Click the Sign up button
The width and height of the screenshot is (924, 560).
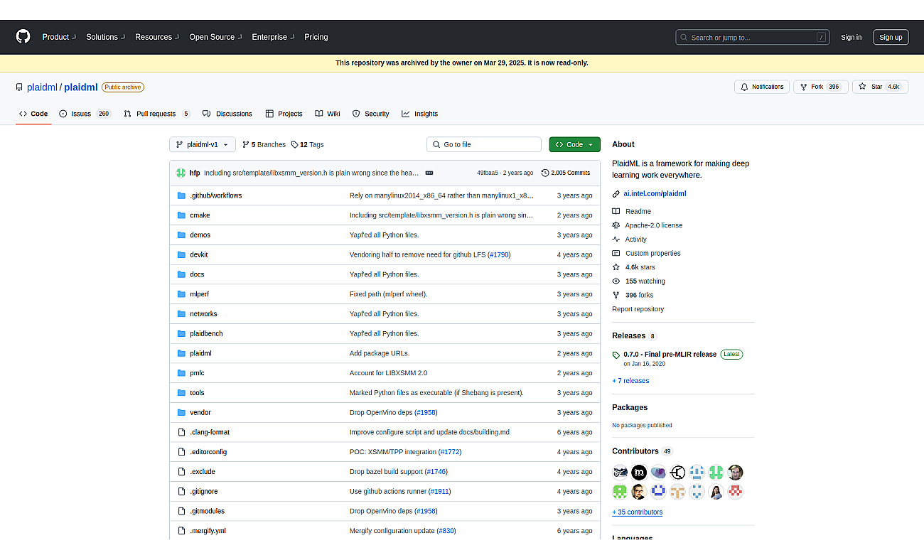click(891, 37)
